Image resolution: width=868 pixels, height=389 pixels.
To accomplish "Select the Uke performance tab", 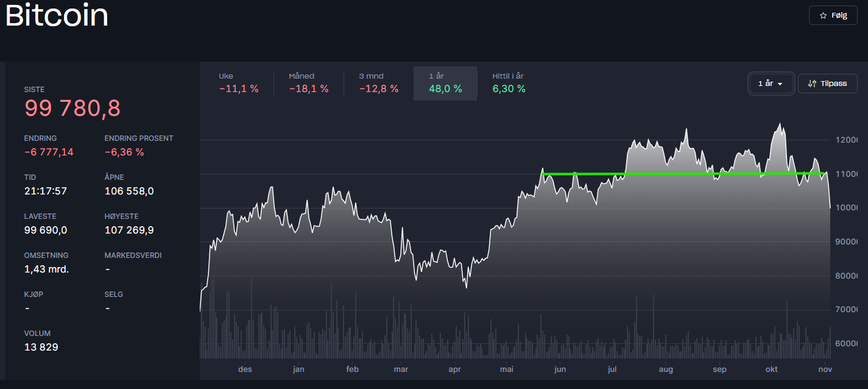I will click(x=239, y=83).
